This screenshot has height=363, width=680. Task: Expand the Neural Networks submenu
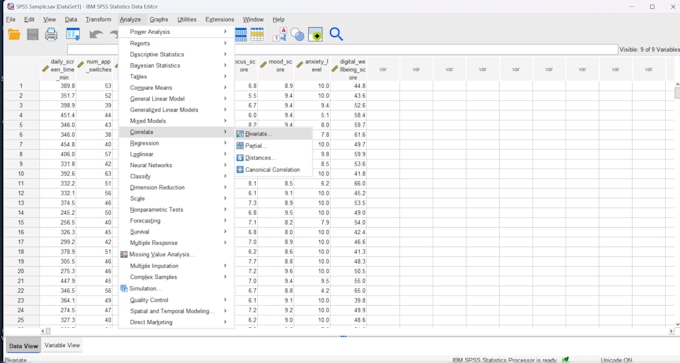pos(176,165)
